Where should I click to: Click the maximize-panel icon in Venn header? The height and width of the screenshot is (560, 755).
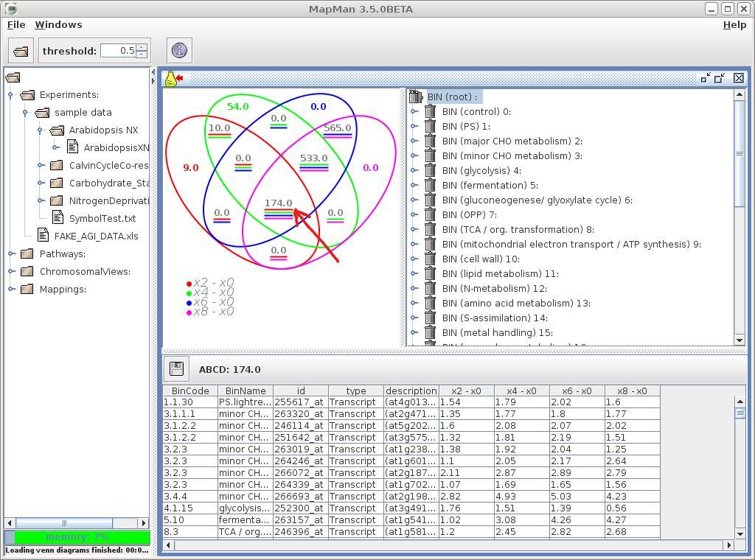pyautogui.click(x=720, y=78)
